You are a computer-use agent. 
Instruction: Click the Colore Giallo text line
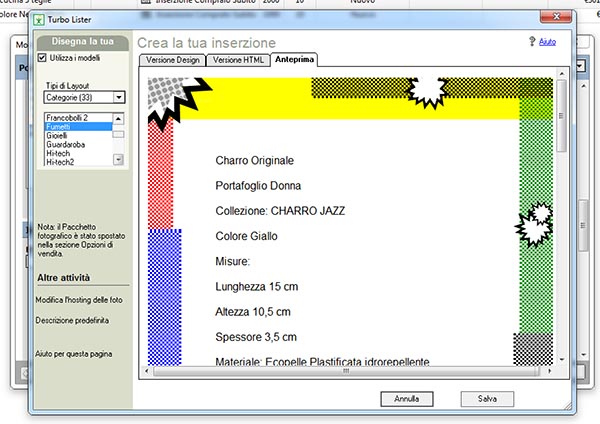pyautogui.click(x=246, y=236)
